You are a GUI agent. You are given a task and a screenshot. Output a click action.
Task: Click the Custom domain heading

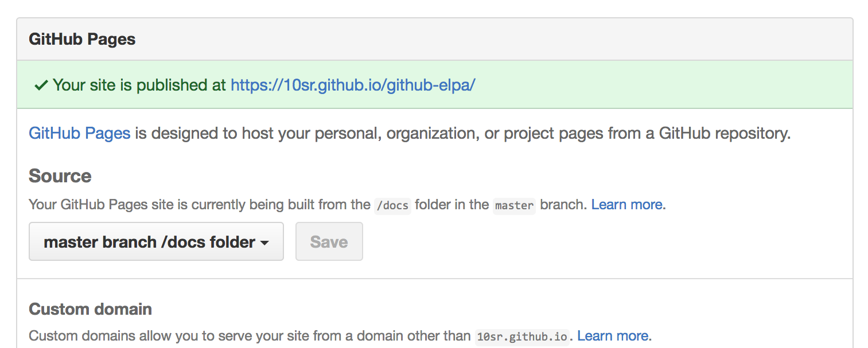(x=90, y=310)
